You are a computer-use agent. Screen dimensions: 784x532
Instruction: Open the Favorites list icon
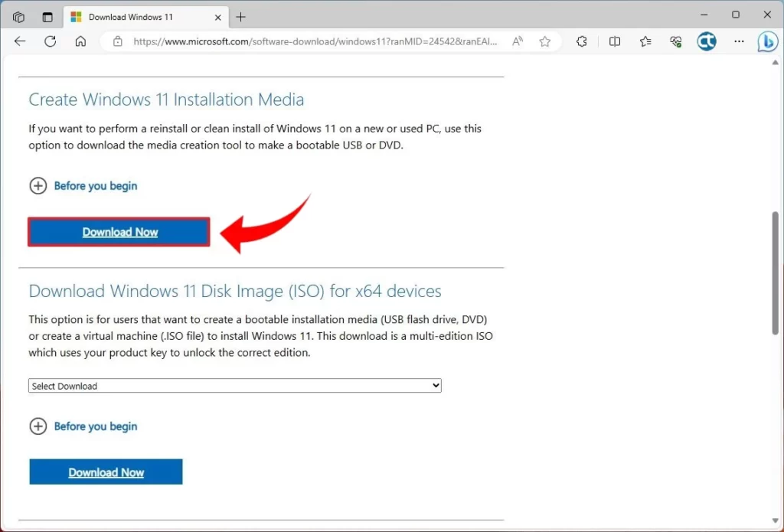pos(645,41)
